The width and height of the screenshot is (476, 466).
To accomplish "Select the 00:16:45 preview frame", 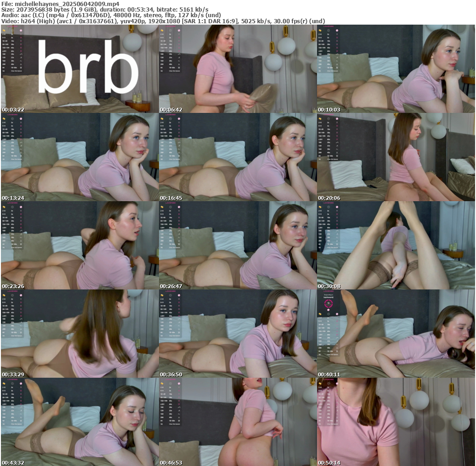I will (x=238, y=157).
